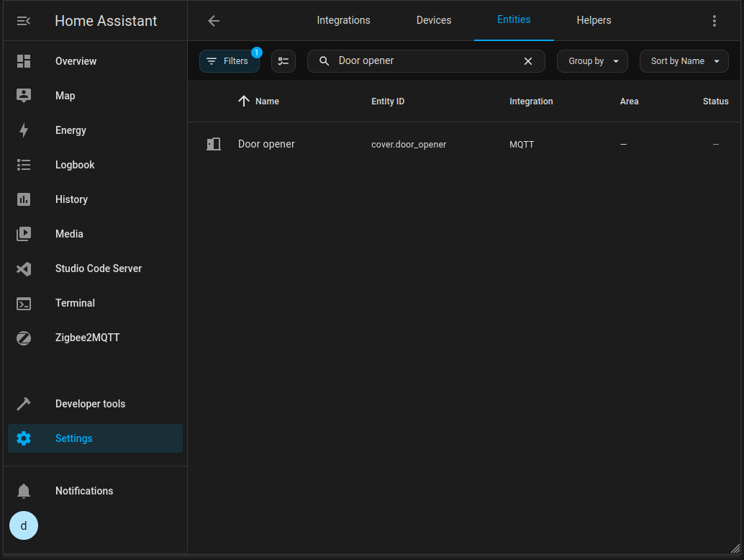Screen dimensions: 744x560
Task: Open the Terminal sidebar icon
Action: (24, 304)
